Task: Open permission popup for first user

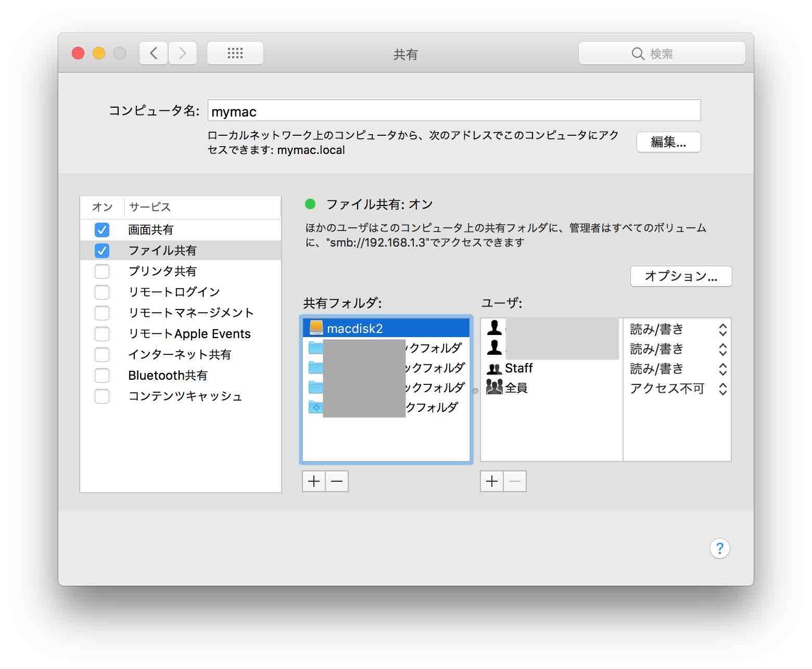Action: click(678, 329)
